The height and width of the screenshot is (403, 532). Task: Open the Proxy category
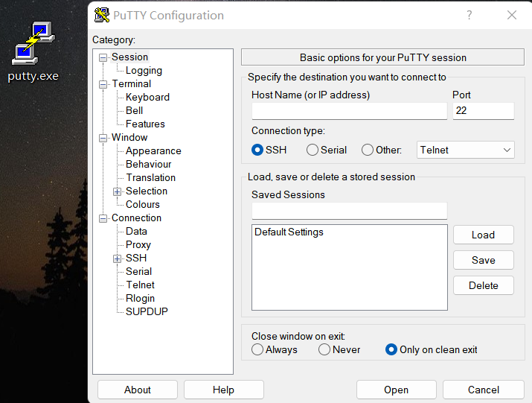coord(138,244)
